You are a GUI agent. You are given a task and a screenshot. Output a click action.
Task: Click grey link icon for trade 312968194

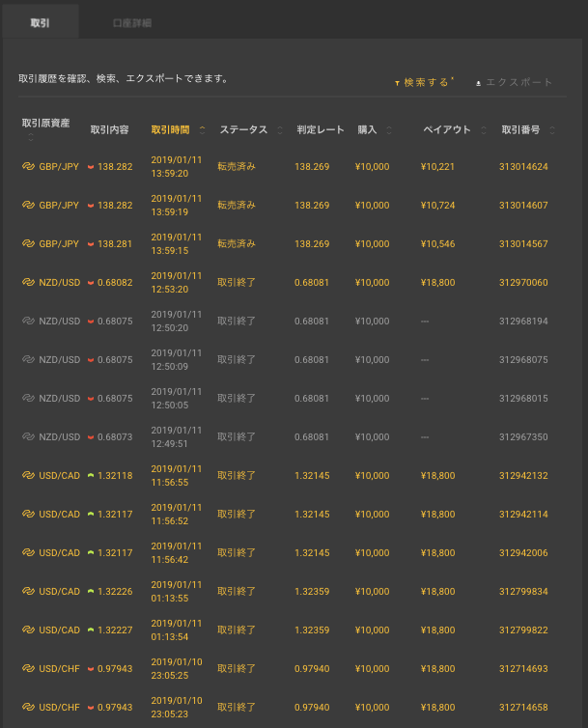[28, 321]
